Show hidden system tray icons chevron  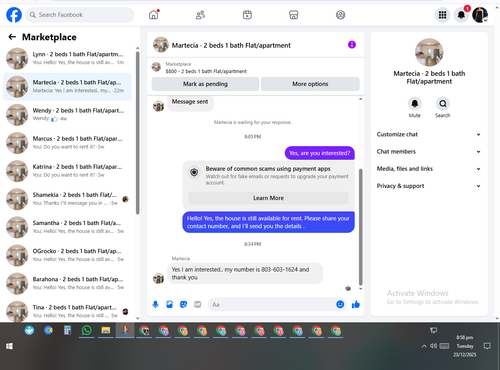[x=424, y=346]
